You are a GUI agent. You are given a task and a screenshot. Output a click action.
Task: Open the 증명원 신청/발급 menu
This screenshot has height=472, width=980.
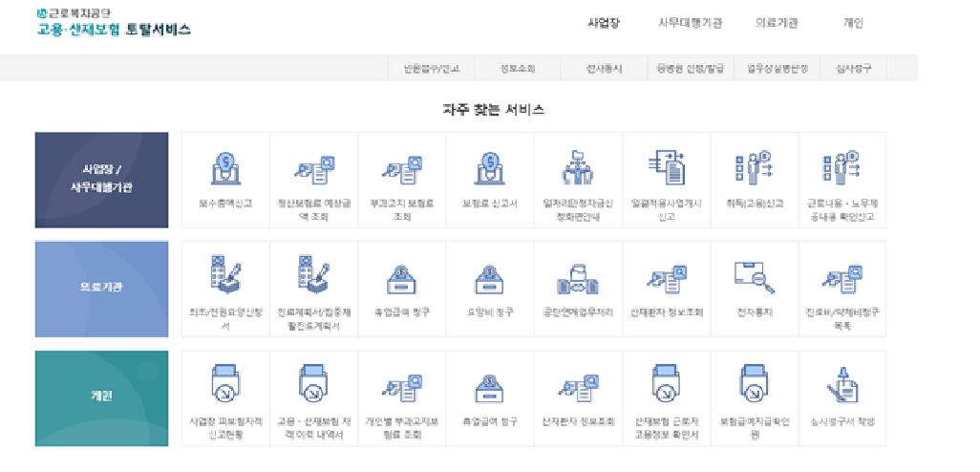[x=691, y=69]
